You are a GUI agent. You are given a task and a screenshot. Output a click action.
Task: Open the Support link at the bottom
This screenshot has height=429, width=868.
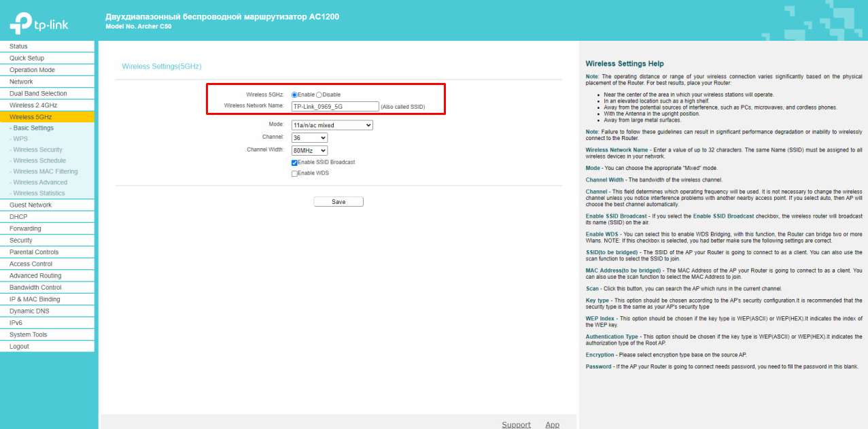click(516, 424)
